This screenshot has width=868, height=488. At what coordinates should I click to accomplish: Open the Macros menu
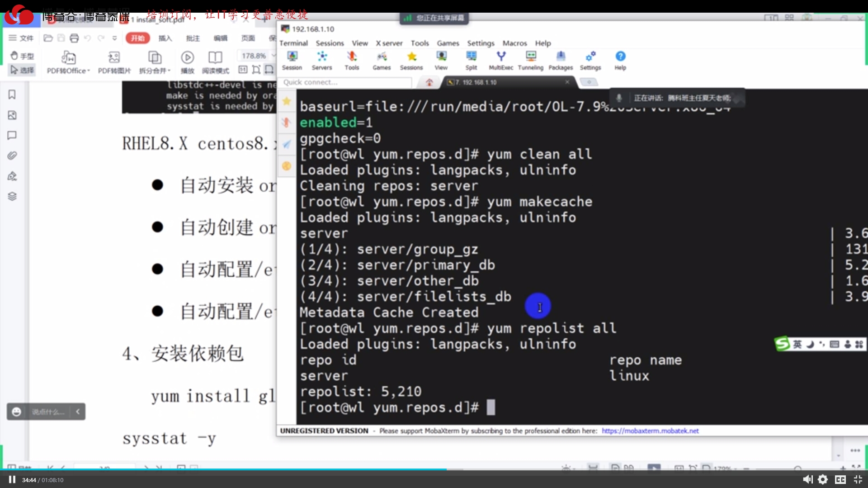pyautogui.click(x=514, y=43)
